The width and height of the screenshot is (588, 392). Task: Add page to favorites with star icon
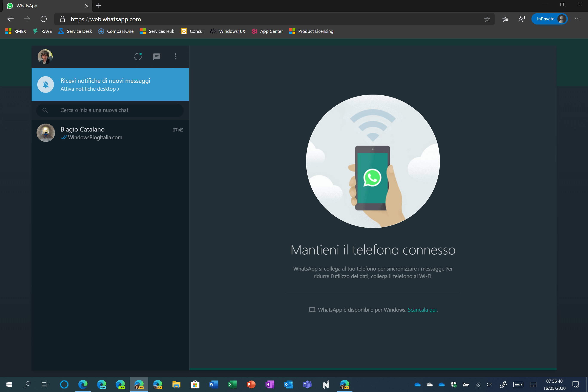pos(487,19)
